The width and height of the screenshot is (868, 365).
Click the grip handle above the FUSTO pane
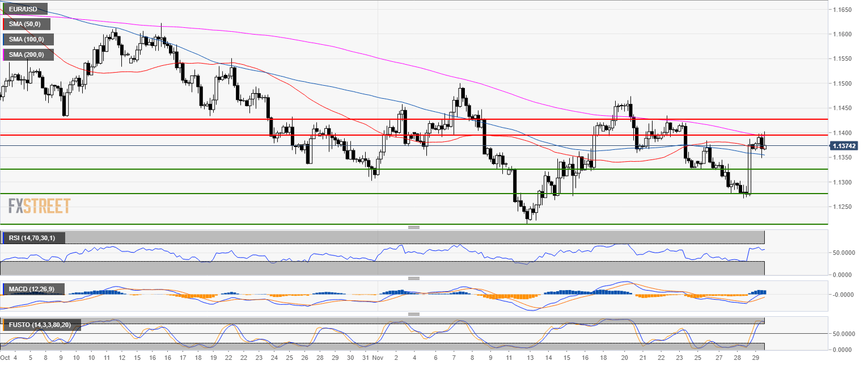(x=414, y=314)
